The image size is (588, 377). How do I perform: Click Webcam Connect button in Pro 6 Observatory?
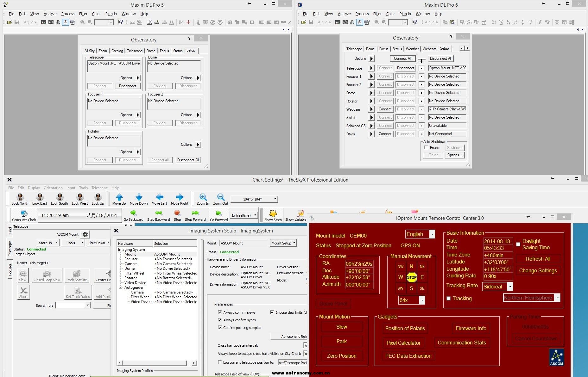click(x=385, y=109)
